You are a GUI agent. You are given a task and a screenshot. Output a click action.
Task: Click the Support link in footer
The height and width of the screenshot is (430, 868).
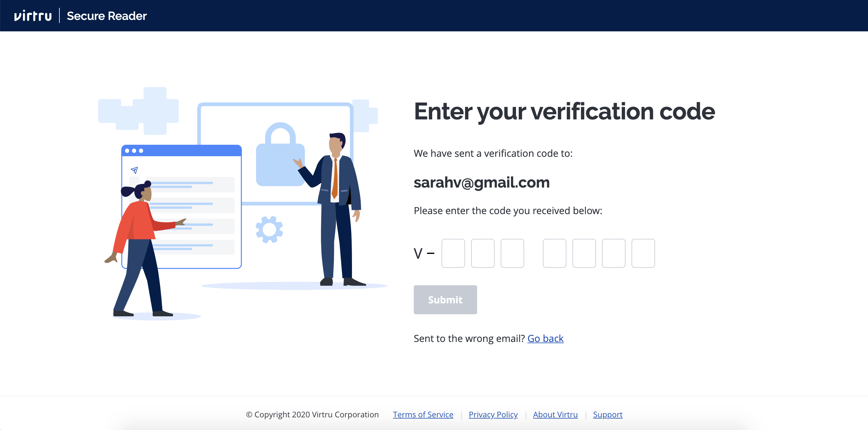pos(608,414)
